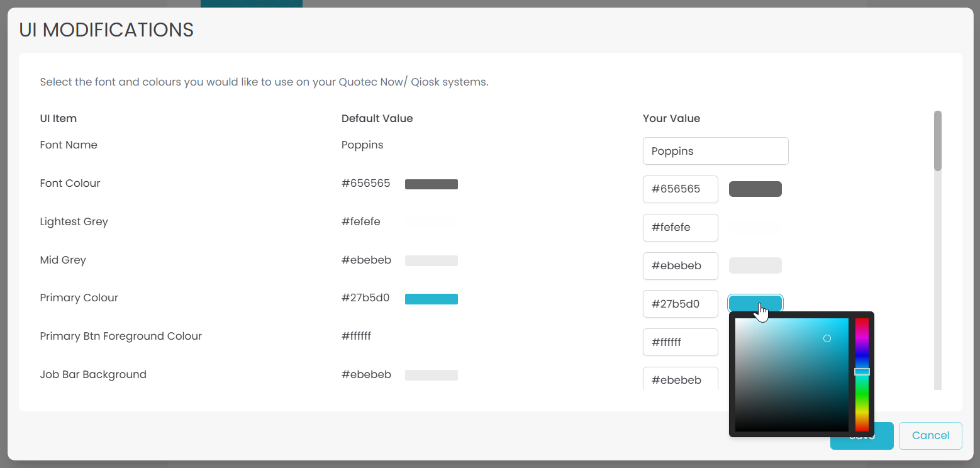Click the default Mid Grey swatch

point(432,260)
